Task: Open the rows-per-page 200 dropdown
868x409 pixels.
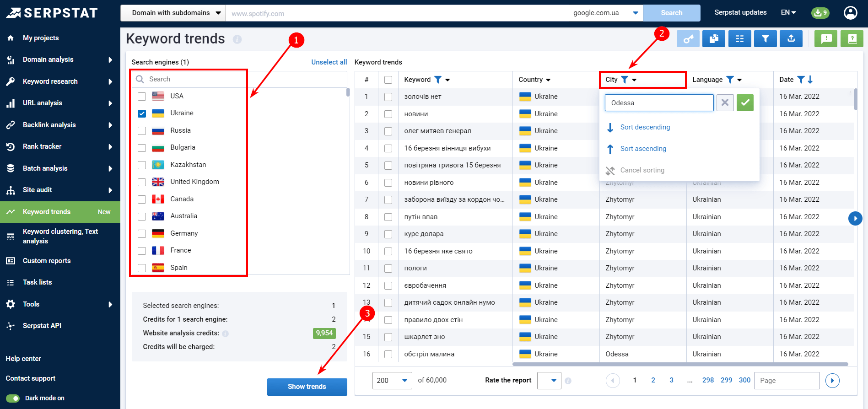Action: (392, 380)
